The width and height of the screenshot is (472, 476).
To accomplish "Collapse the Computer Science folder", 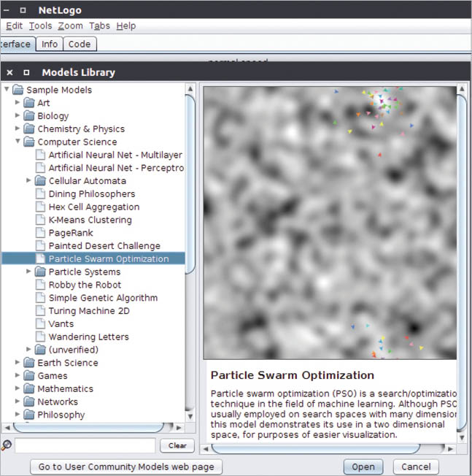I will [x=18, y=142].
